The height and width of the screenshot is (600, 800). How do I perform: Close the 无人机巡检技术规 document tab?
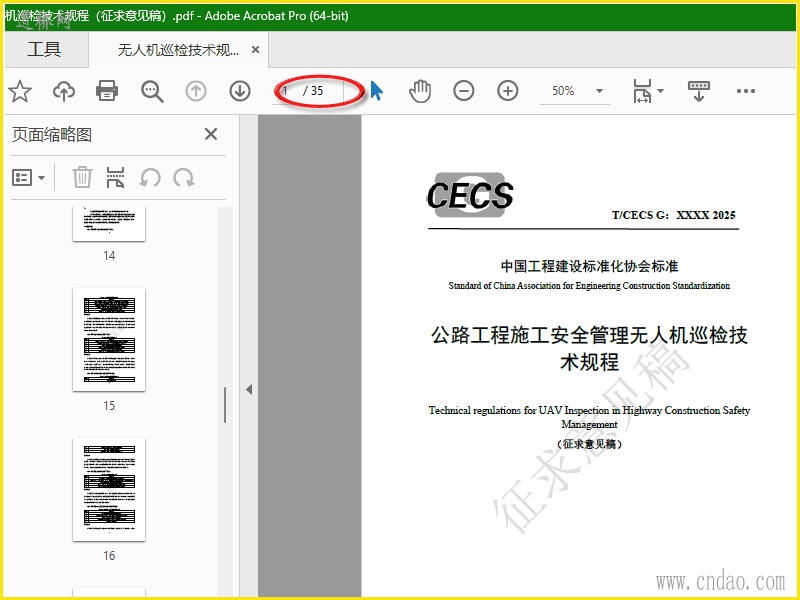pyautogui.click(x=256, y=49)
